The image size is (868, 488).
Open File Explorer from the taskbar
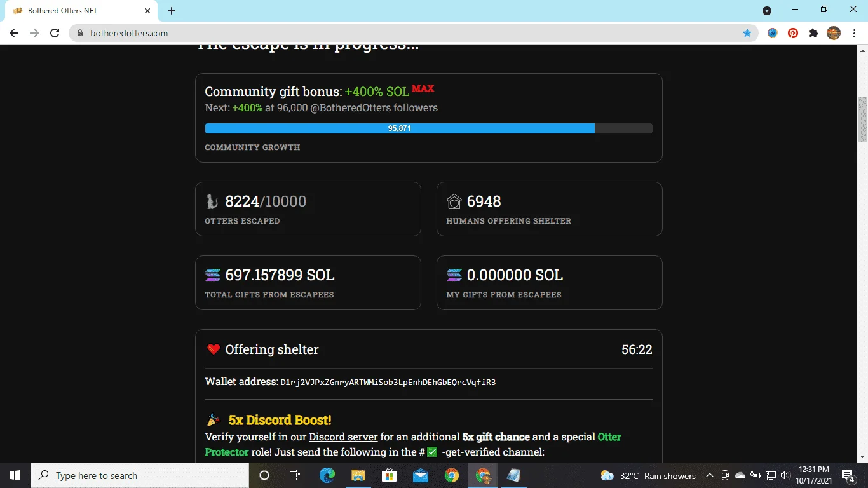(x=358, y=475)
